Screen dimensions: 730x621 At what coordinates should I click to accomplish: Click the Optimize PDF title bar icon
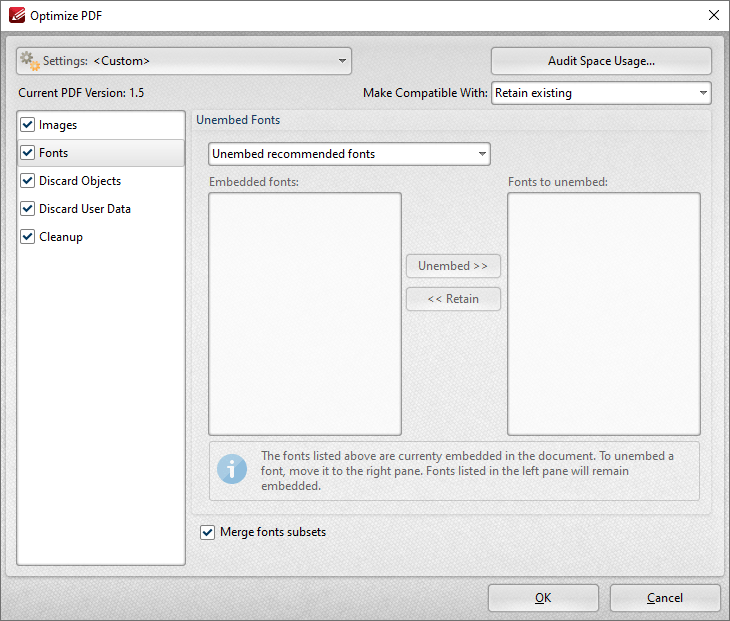pyautogui.click(x=15, y=15)
